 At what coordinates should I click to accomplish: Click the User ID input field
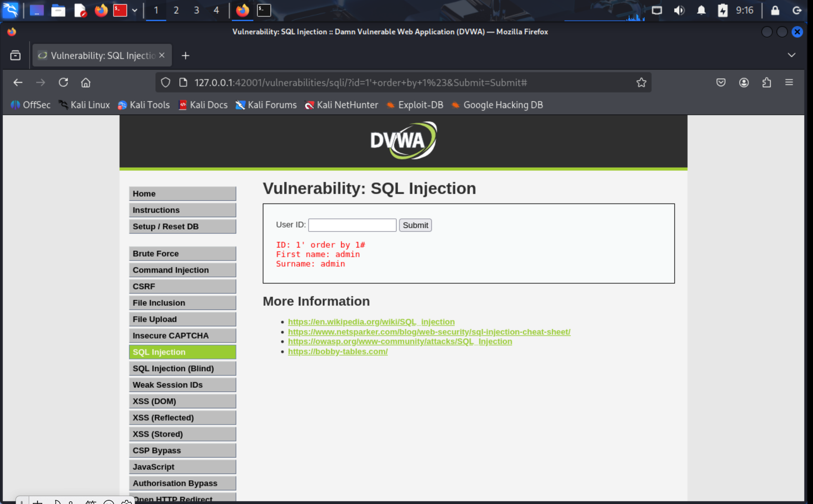tap(352, 225)
